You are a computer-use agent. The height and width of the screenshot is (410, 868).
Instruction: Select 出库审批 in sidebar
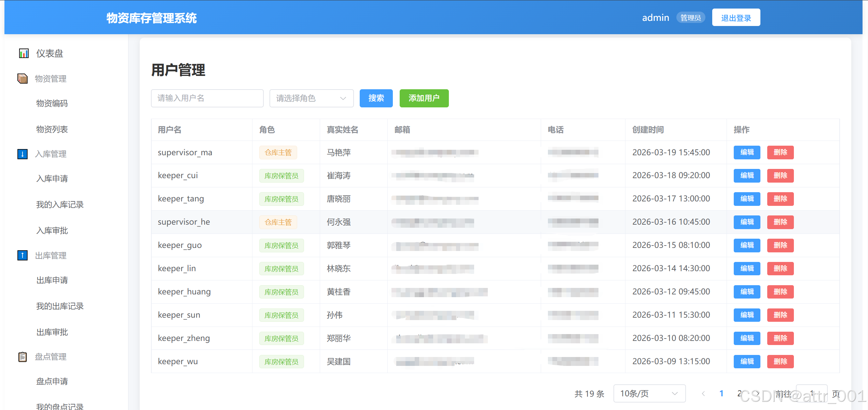pos(52,332)
